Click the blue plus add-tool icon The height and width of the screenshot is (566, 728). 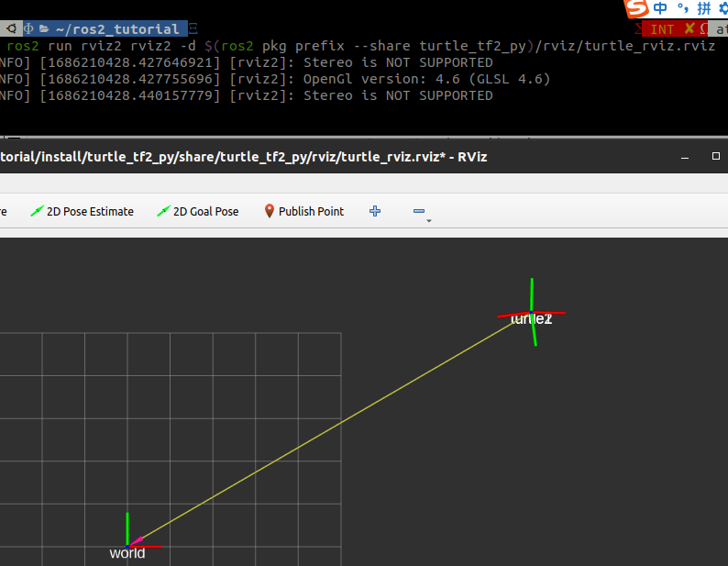click(375, 211)
